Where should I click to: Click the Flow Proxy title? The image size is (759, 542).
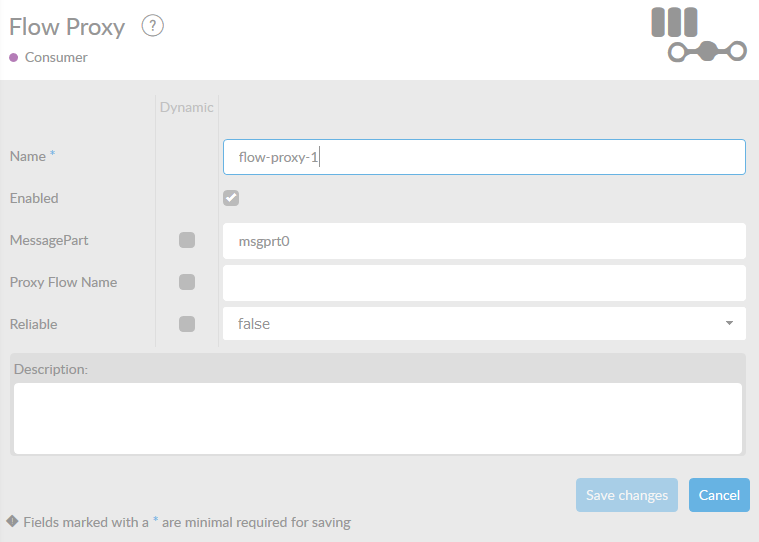tap(67, 27)
